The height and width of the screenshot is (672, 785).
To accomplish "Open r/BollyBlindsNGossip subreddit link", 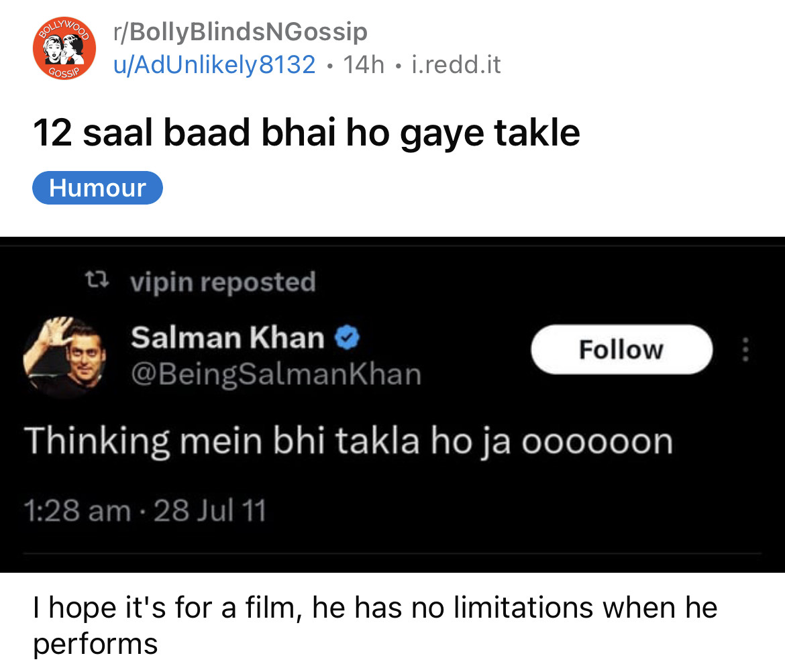I will pos(240,32).
